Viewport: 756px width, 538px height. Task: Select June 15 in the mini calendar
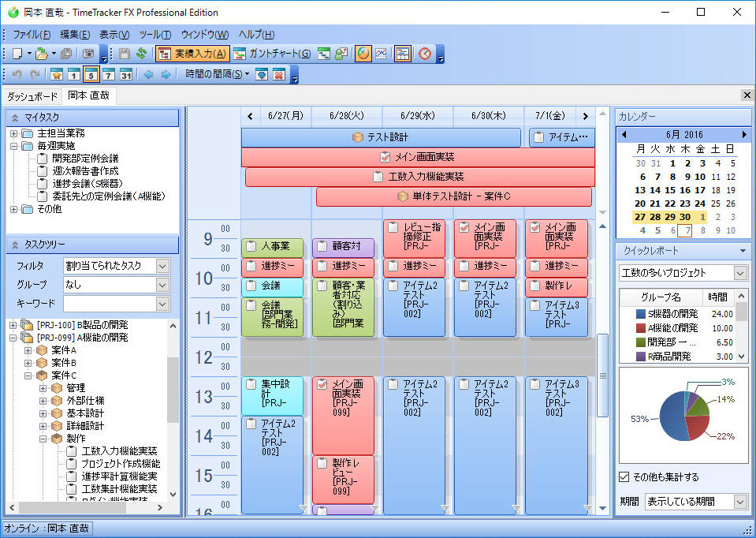click(x=671, y=190)
